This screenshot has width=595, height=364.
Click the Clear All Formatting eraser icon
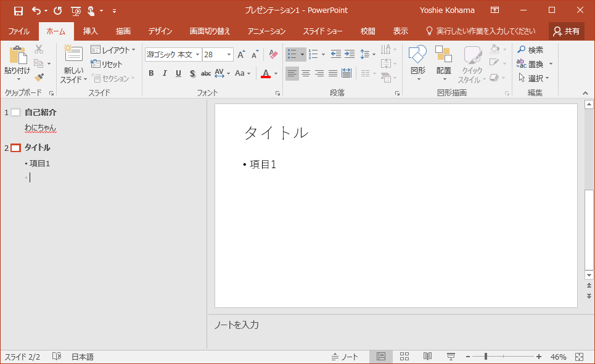click(274, 55)
